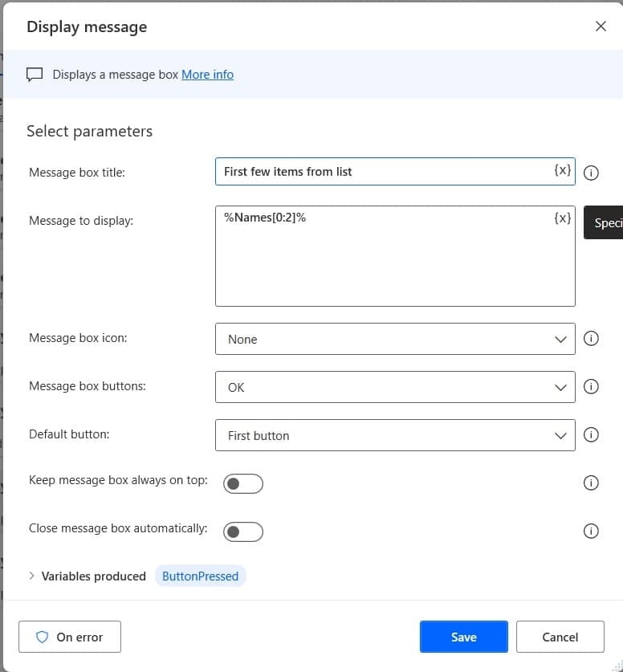Click into the Message to display text area
Image resolution: width=623 pixels, height=672 pixels.
point(395,256)
